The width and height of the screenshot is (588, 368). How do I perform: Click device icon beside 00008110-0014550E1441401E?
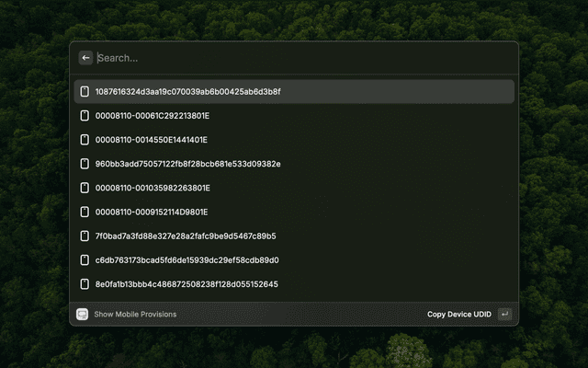click(85, 140)
